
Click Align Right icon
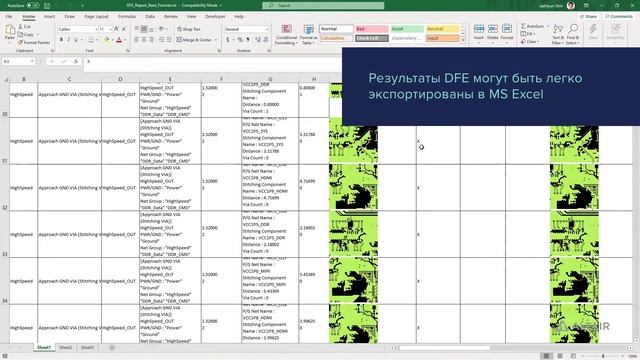coord(151,40)
